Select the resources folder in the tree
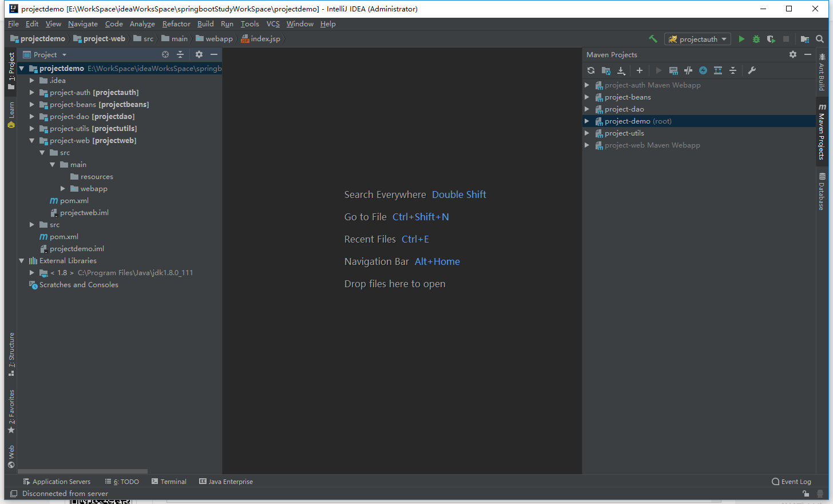 [97, 177]
